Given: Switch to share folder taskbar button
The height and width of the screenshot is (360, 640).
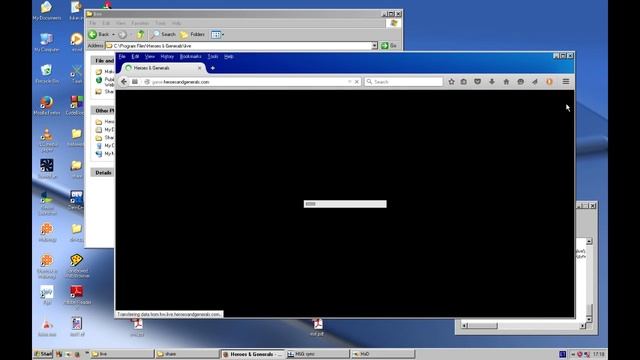Looking at the screenshot, I should 187,354.
